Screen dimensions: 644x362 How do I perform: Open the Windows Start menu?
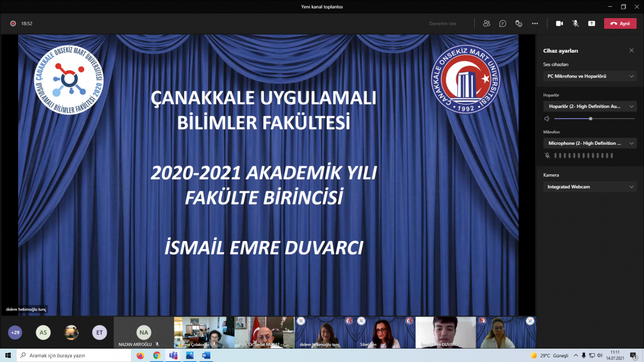[8, 355]
